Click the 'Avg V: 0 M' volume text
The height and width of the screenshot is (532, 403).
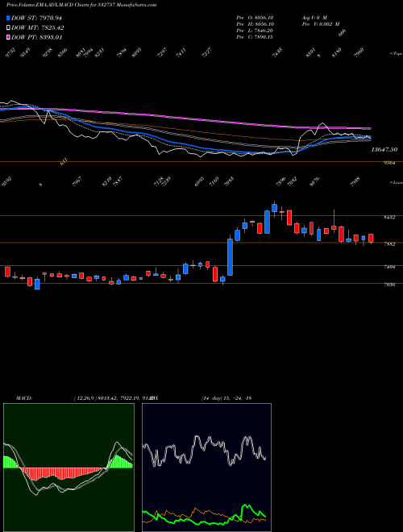(314, 18)
